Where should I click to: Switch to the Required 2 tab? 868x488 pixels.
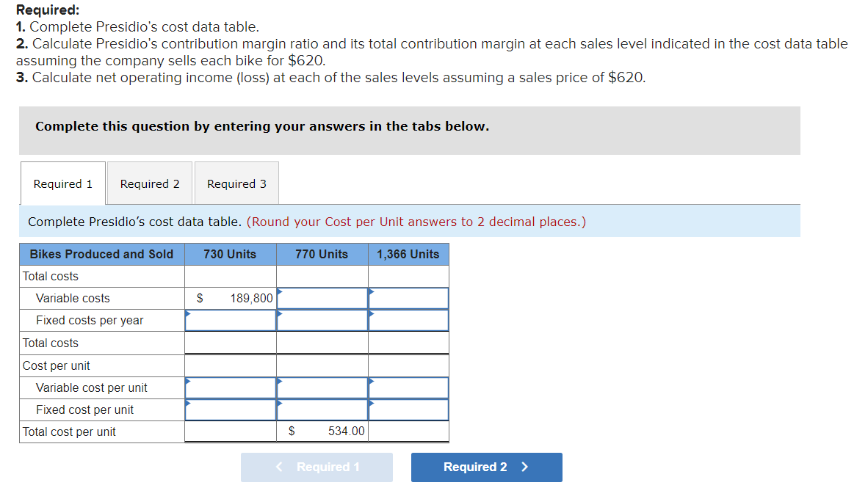coord(149,183)
